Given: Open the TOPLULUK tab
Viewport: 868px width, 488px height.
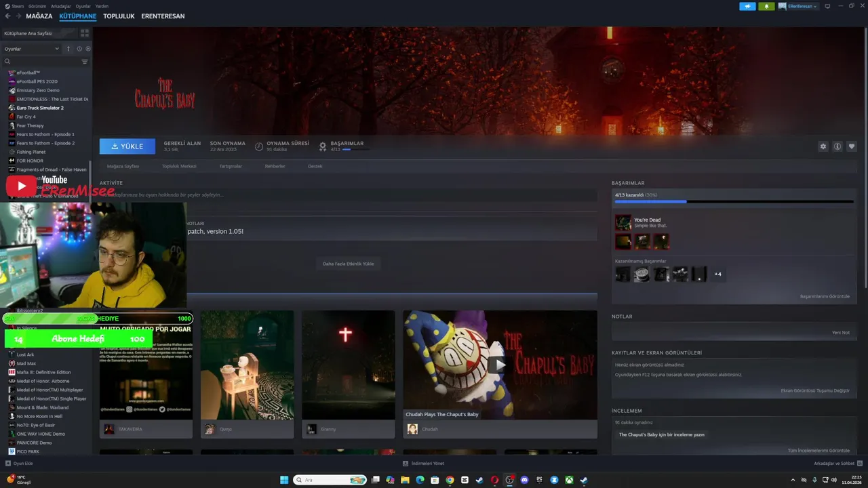Looking at the screenshot, I should [119, 16].
